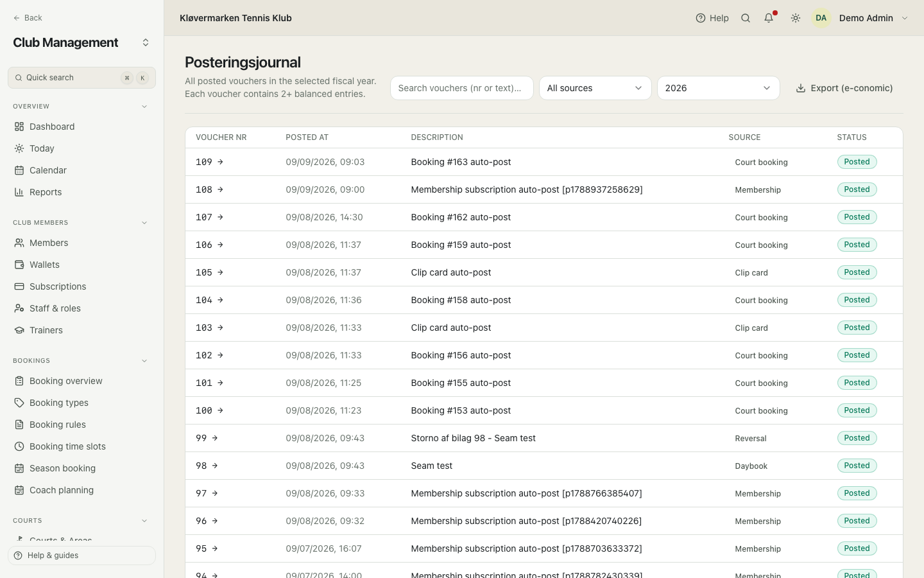Click the Subscriptions card icon
This screenshot has height=578, width=924.
pos(19,286)
